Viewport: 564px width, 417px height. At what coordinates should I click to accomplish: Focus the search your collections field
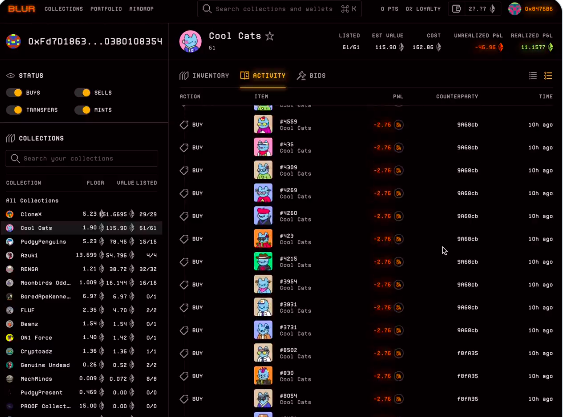(x=82, y=158)
